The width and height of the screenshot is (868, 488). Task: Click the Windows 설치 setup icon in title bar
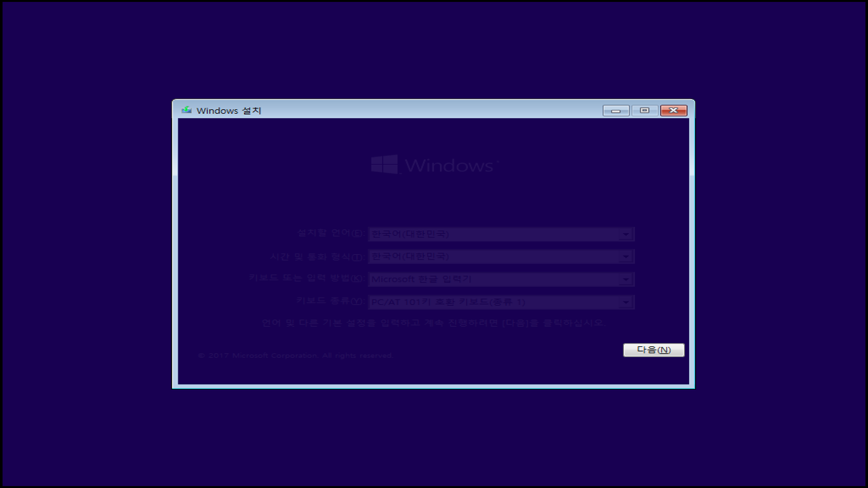pos(186,110)
